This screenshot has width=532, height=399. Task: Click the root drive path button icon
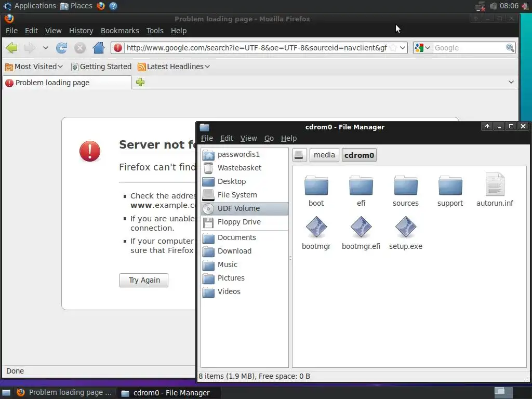pos(299,155)
